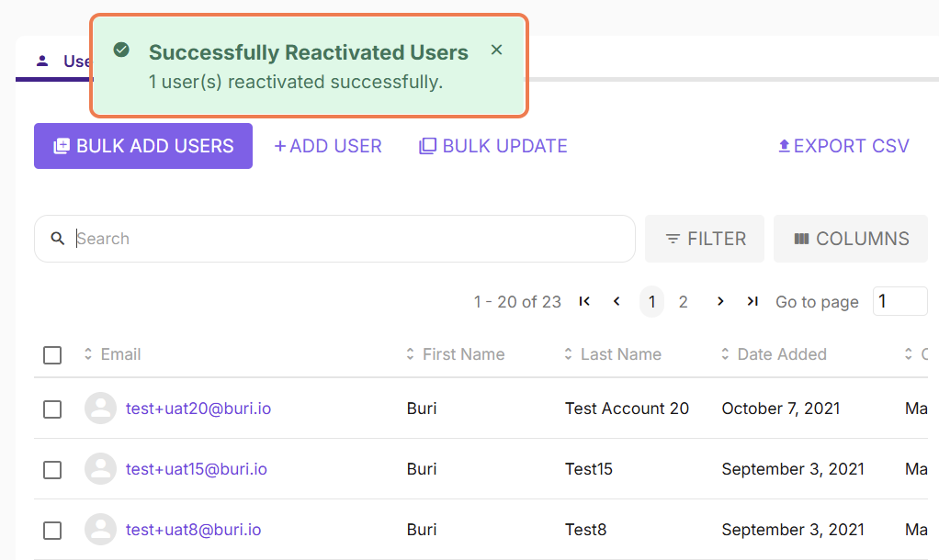
Task: Click the Bulk Add Users button
Action: coord(143,146)
